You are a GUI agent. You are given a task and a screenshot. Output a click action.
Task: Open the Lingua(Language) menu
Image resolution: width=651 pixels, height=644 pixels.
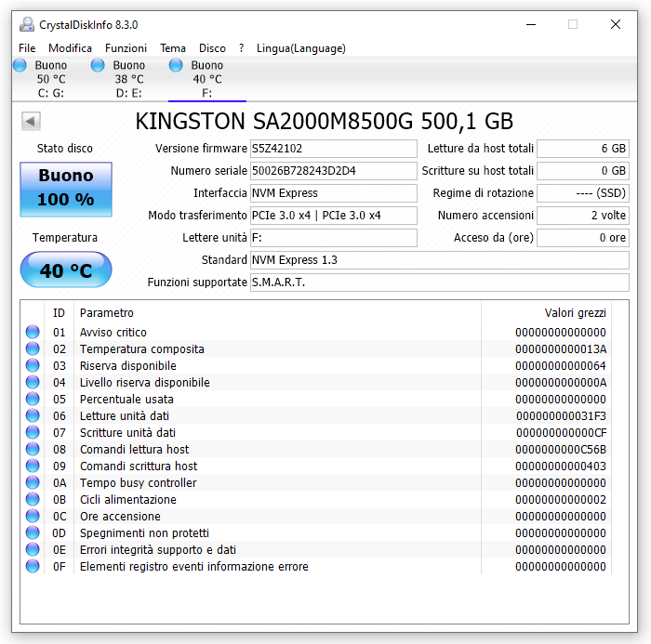pyautogui.click(x=301, y=48)
